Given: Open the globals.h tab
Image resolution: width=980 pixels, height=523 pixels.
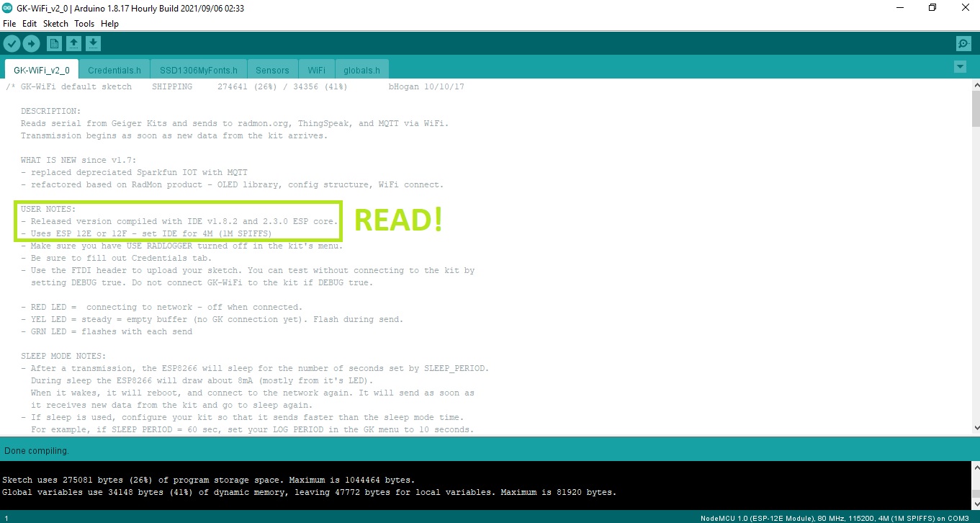Looking at the screenshot, I should pyautogui.click(x=361, y=70).
